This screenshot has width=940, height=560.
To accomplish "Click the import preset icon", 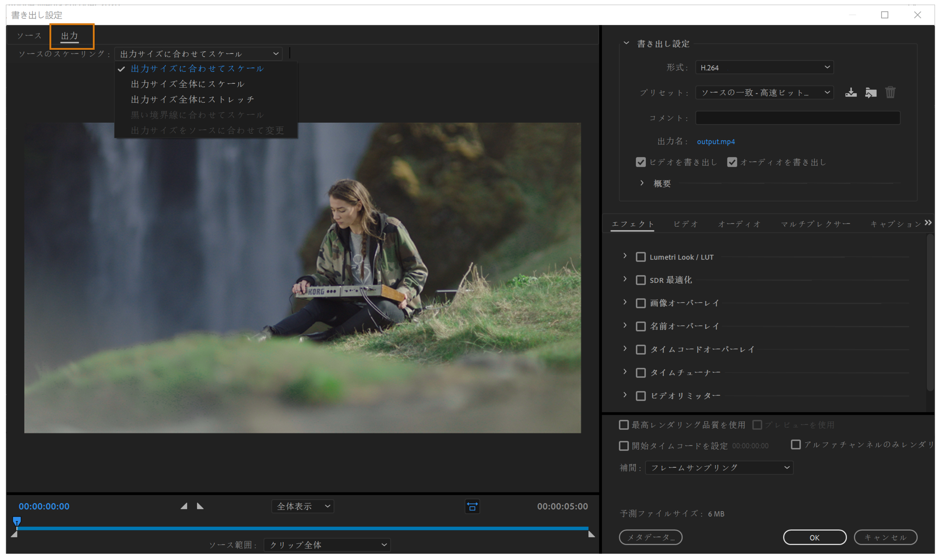I will [x=870, y=92].
